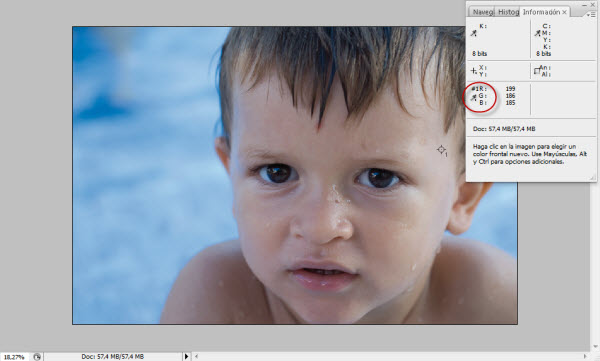Click the vertical scrollbar down arrow

tap(595, 347)
